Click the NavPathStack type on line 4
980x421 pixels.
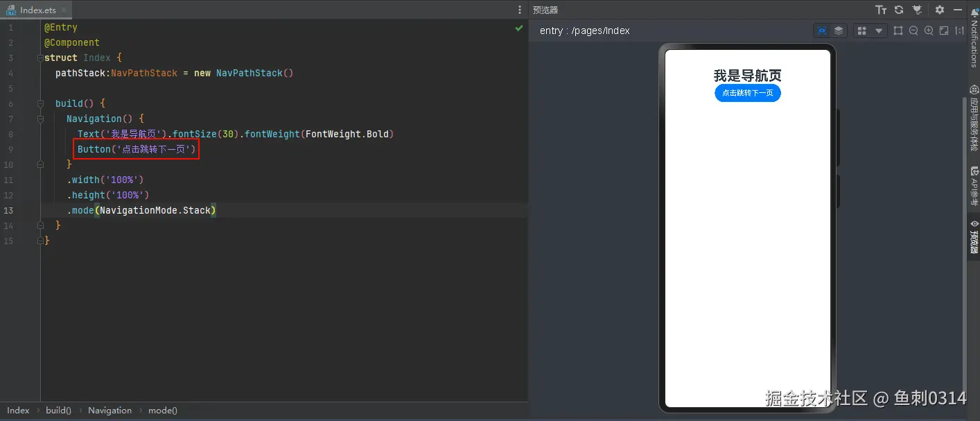click(144, 73)
